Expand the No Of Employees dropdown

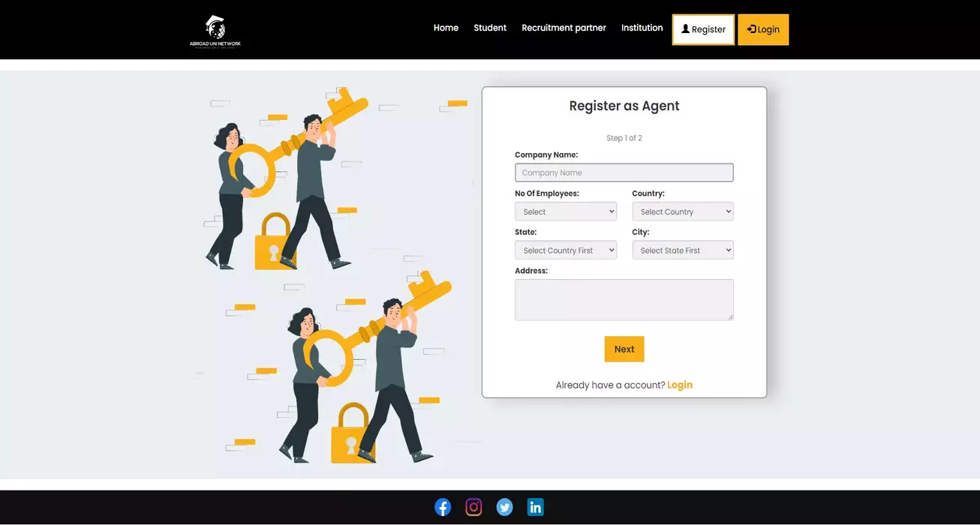(565, 211)
